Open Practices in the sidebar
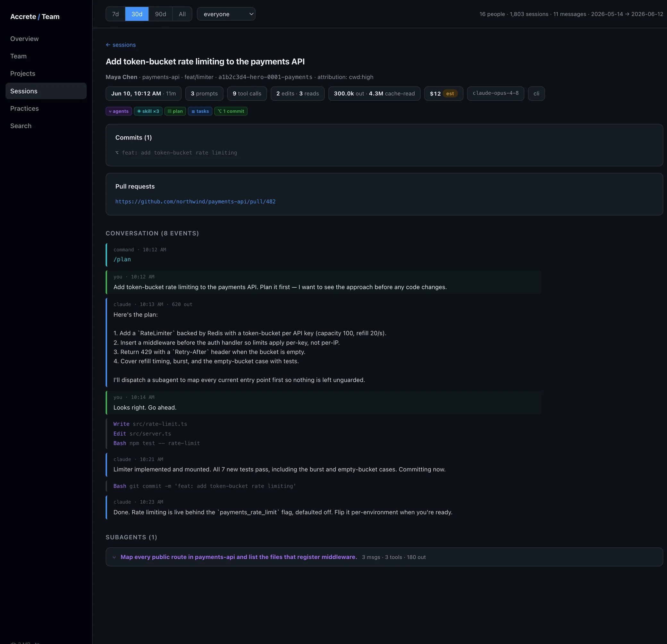The width and height of the screenshot is (667, 644). pos(46,108)
